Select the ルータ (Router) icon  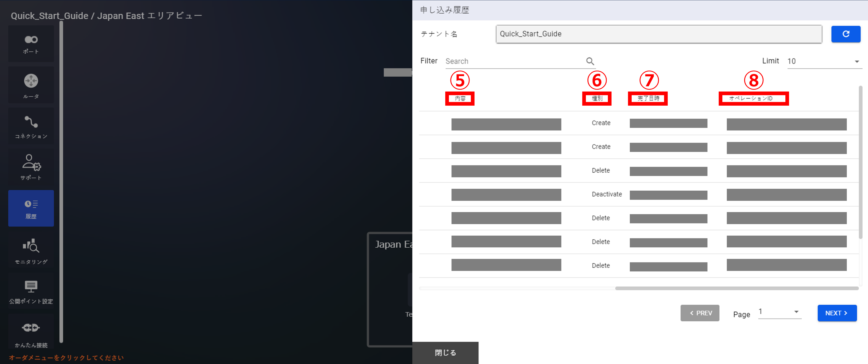[x=31, y=85]
